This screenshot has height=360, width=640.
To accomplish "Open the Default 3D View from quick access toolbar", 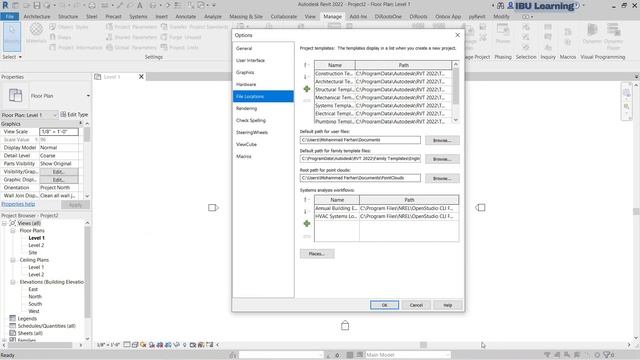I will pyautogui.click(x=153, y=5).
